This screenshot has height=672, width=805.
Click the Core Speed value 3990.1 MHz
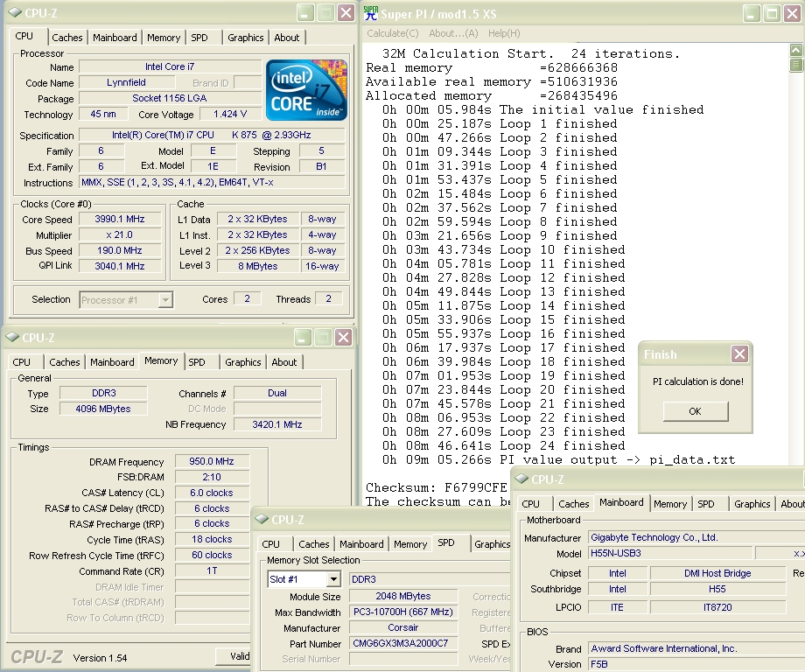coord(120,220)
